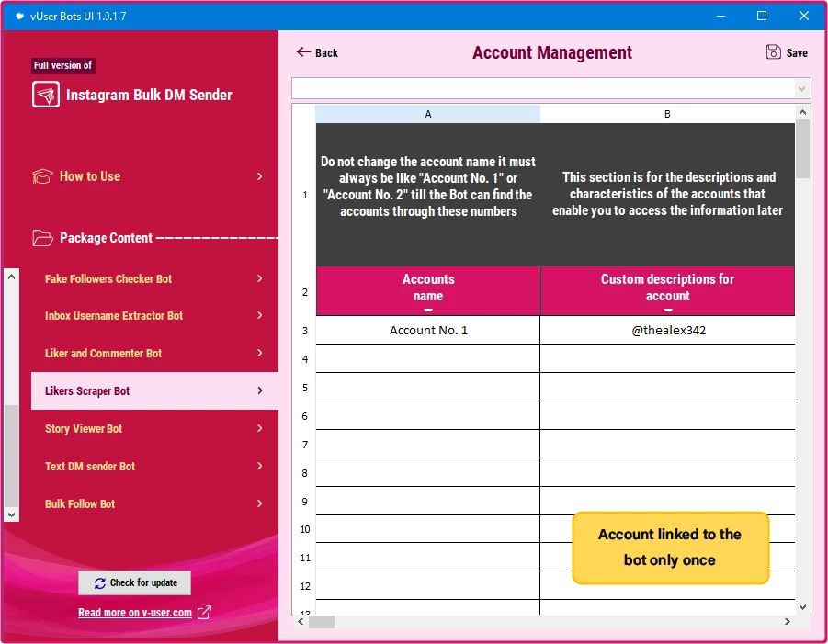
Task: Click the spreadsheet horizontal scroll left arrow
Action: click(301, 621)
